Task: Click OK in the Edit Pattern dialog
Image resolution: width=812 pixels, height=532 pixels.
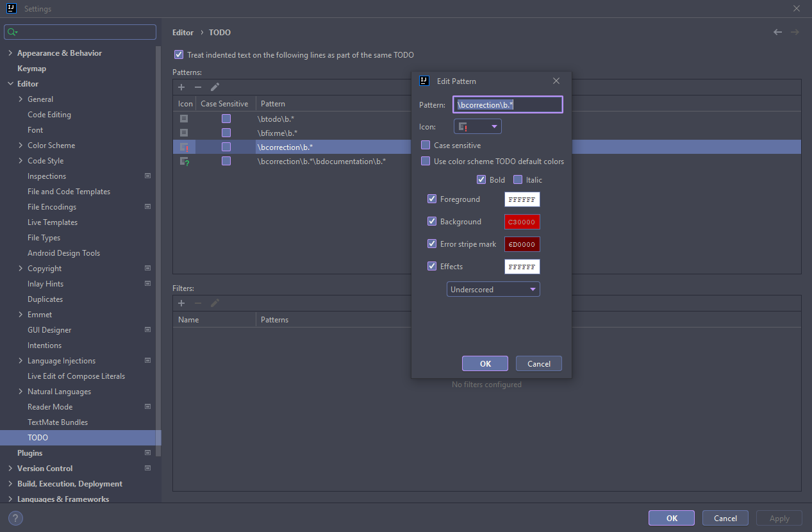Action: click(x=485, y=363)
